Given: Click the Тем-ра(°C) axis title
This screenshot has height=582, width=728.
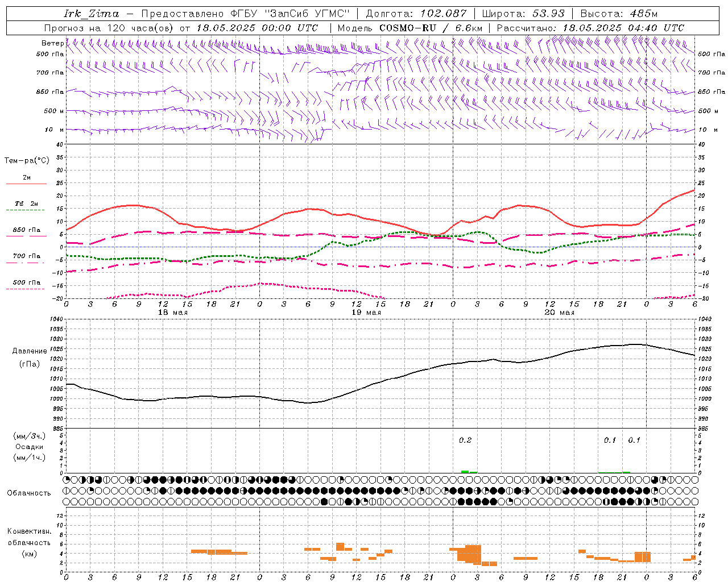Looking at the screenshot, I should pyautogui.click(x=27, y=161).
